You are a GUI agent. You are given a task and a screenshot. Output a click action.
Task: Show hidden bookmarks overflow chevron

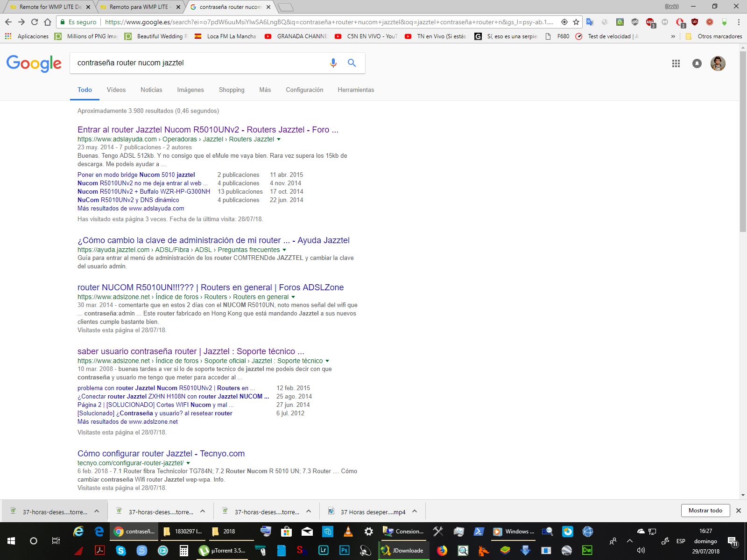pos(673,36)
